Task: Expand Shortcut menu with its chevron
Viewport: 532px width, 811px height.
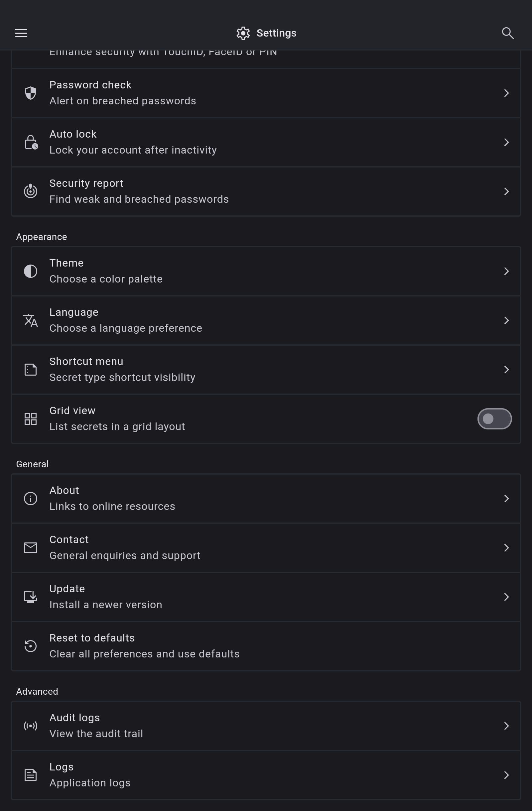Action: pyautogui.click(x=506, y=370)
